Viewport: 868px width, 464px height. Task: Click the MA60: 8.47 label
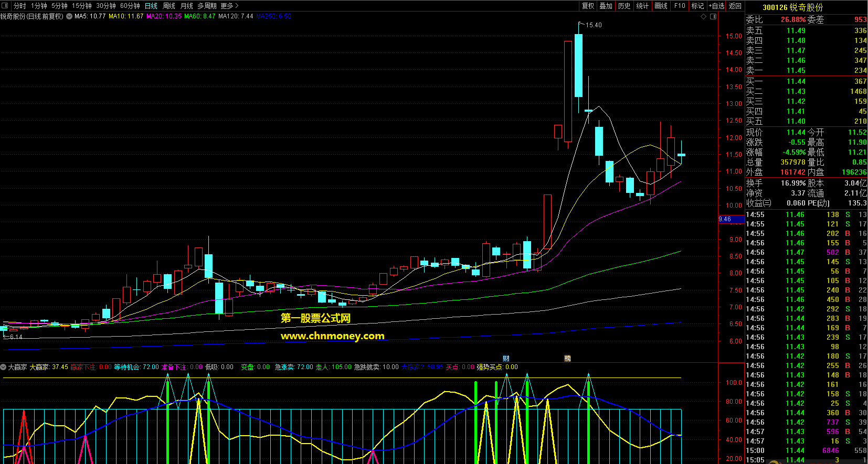tap(200, 16)
